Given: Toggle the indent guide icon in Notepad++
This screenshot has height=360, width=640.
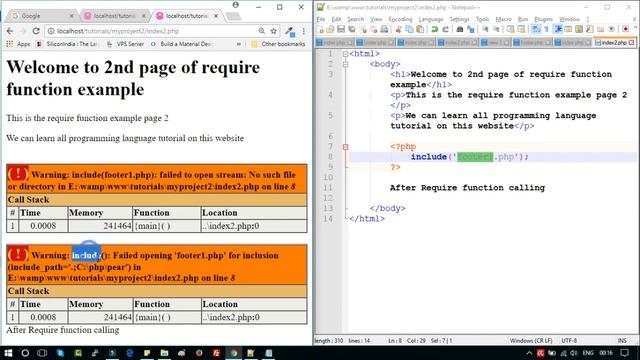Looking at the screenshot, I should [557, 29].
